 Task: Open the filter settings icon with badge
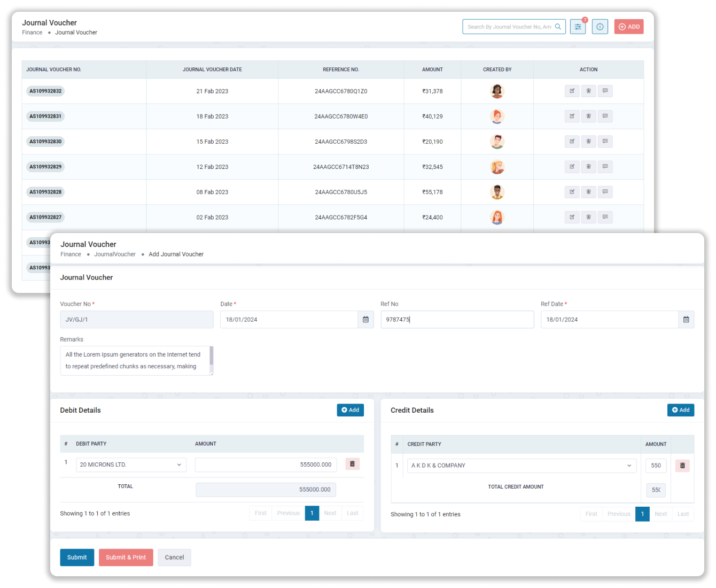(578, 27)
